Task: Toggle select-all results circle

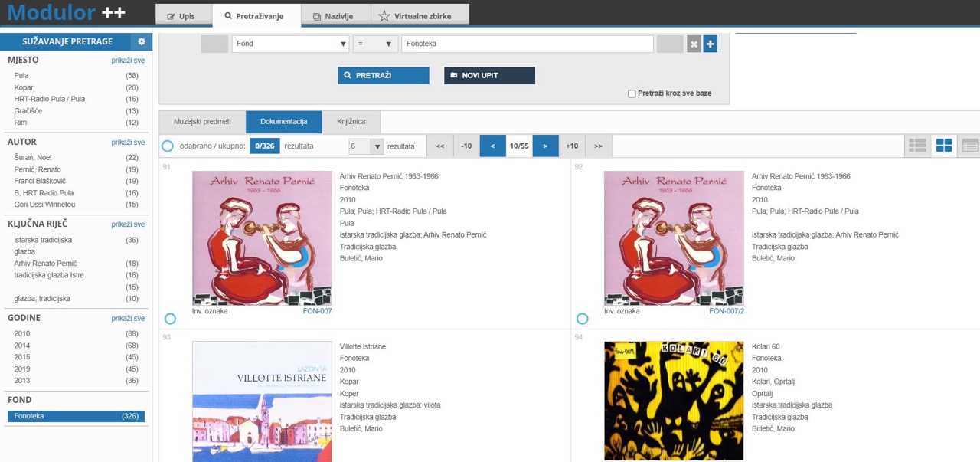Action: 168,146
